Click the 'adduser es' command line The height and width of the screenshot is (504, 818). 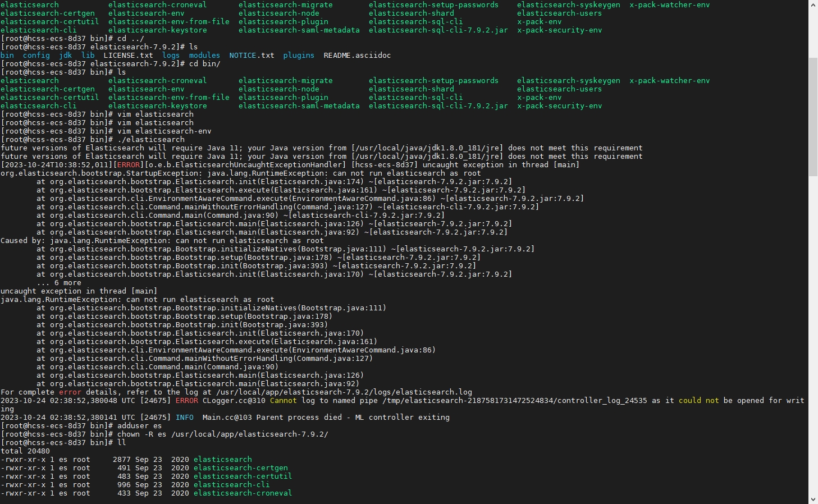pyautogui.click(x=75, y=426)
